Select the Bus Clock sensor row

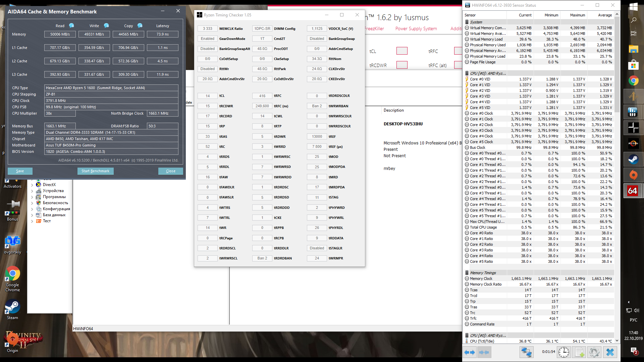pyautogui.click(x=539, y=147)
